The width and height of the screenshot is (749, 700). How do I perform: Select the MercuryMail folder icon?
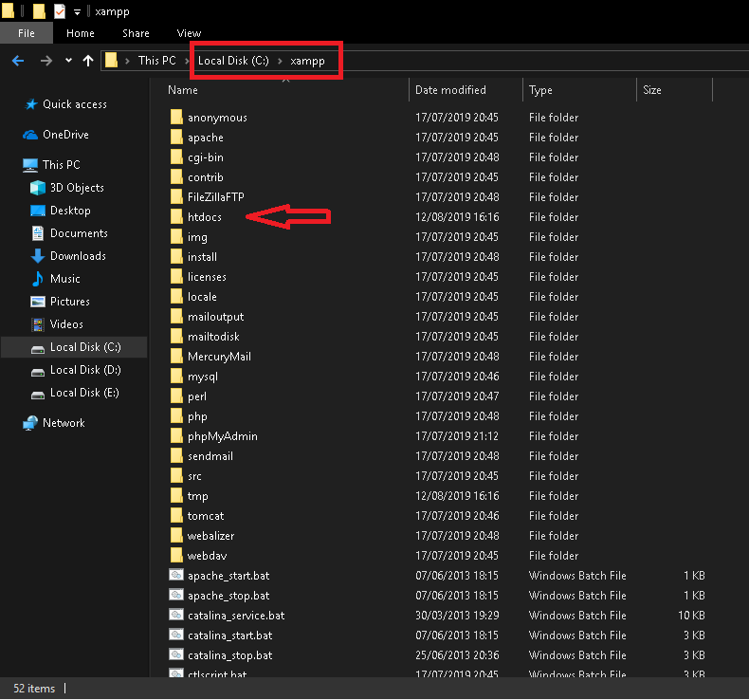pos(176,357)
